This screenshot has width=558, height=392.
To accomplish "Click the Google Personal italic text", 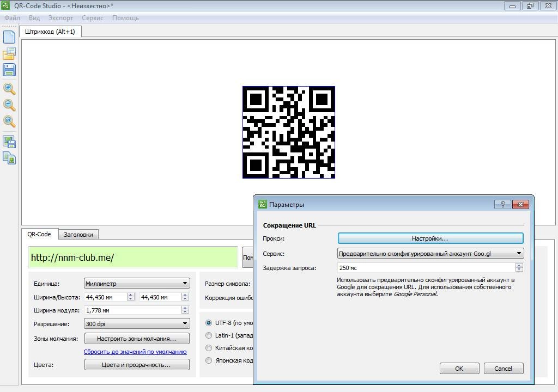I will (x=415, y=294).
